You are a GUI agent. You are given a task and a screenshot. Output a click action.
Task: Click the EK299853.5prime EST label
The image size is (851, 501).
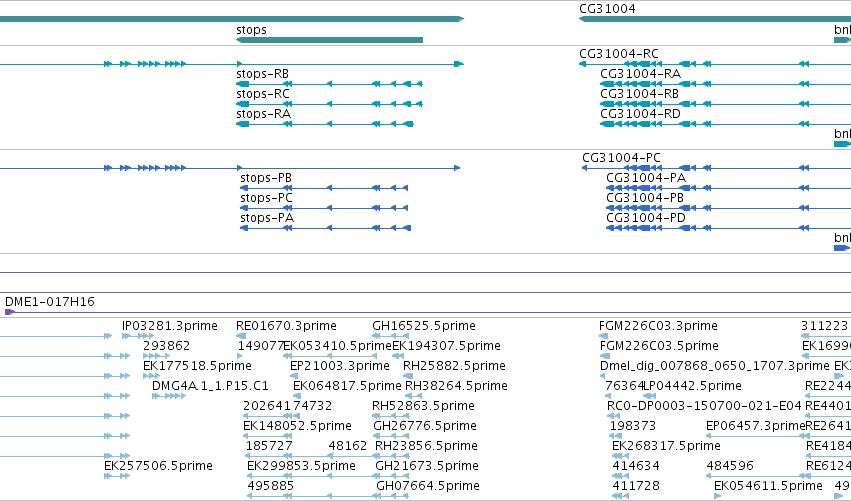tap(301, 466)
